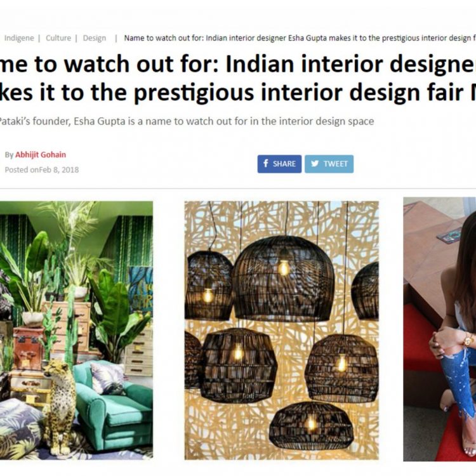This screenshot has height=476, width=476.
Task: Open the Design breadcrumb link
Action: pos(95,38)
